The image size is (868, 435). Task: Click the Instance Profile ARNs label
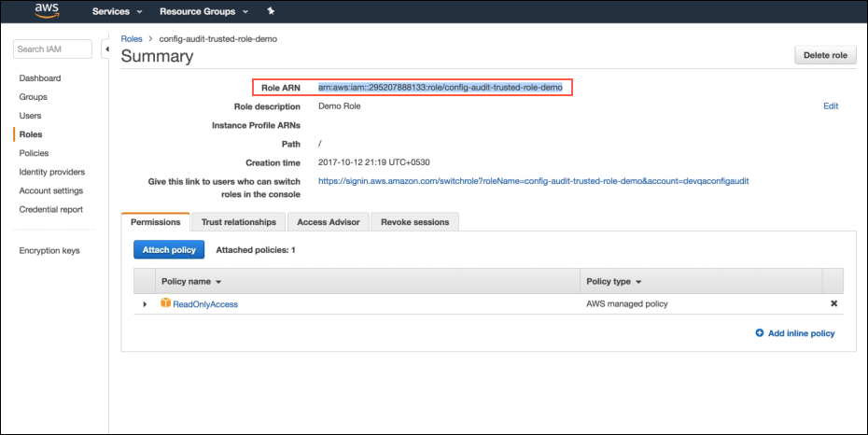(x=256, y=126)
